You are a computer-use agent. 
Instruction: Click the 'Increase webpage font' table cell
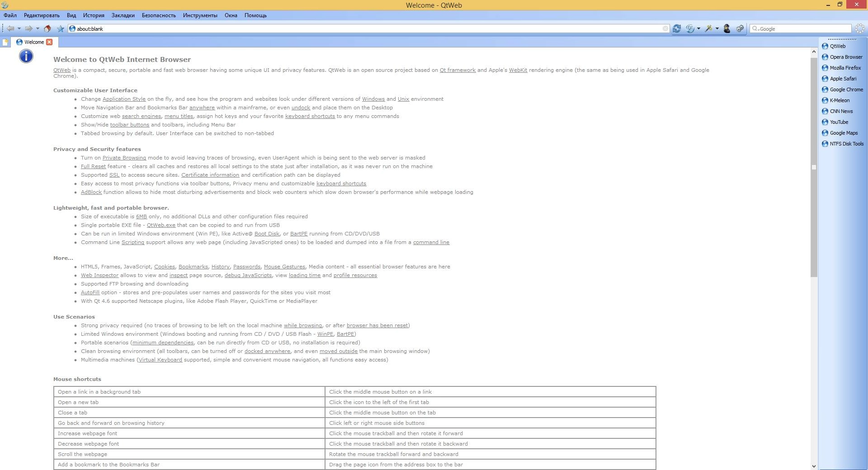(189, 433)
